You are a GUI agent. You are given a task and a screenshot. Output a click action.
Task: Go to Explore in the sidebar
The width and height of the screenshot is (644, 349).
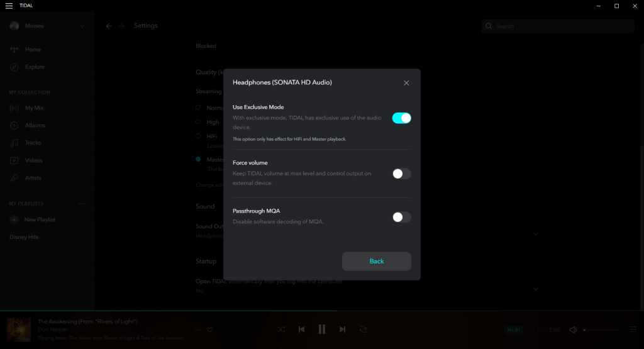pyautogui.click(x=35, y=67)
